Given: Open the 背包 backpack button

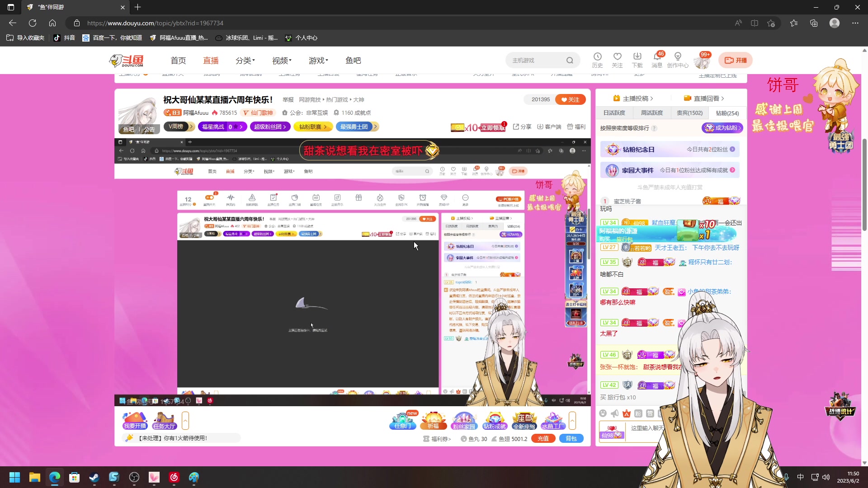Looking at the screenshot, I should (571, 438).
